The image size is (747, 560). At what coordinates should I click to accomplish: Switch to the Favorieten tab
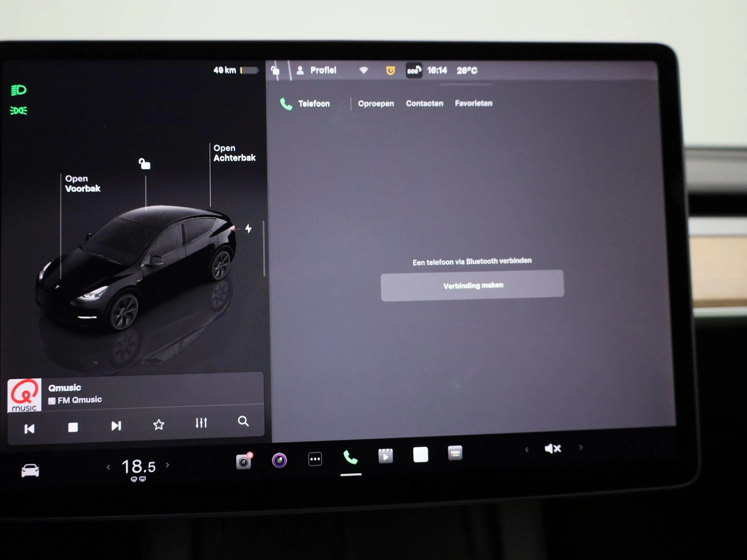473,103
